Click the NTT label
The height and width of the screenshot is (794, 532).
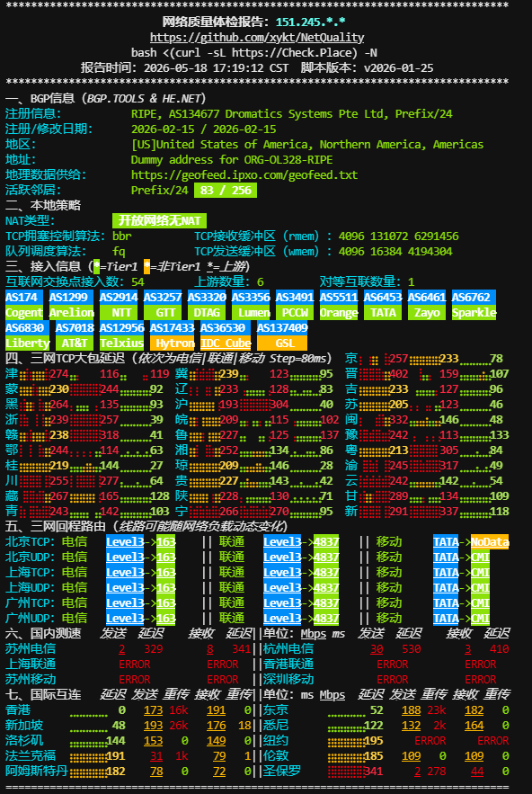click(x=119, y=312)
